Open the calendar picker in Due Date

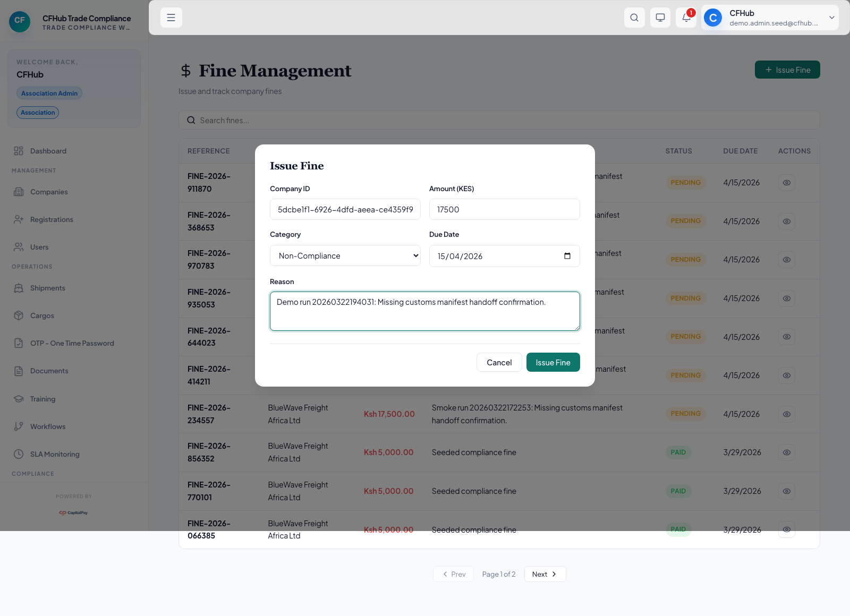(x=567, y=256)
